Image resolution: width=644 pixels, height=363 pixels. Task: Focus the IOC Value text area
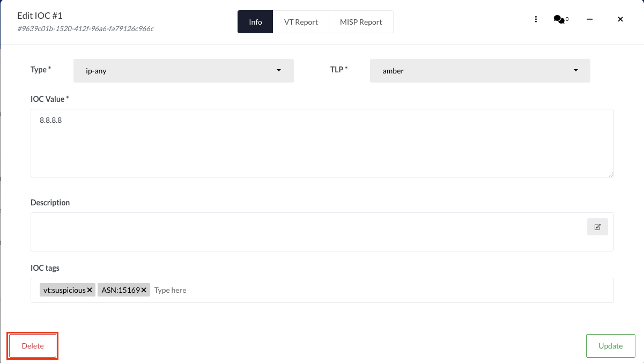coord(322,143)
